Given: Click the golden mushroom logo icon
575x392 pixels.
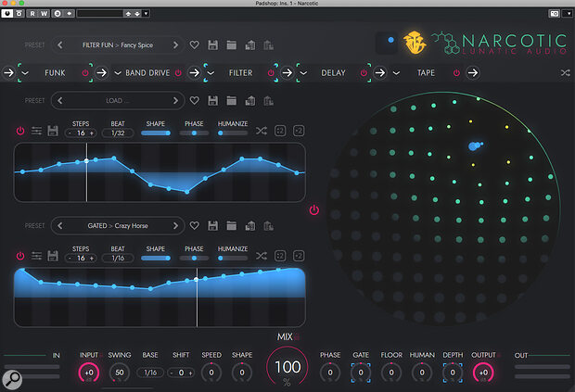Looking at the screenshot, I should (415, 43).
